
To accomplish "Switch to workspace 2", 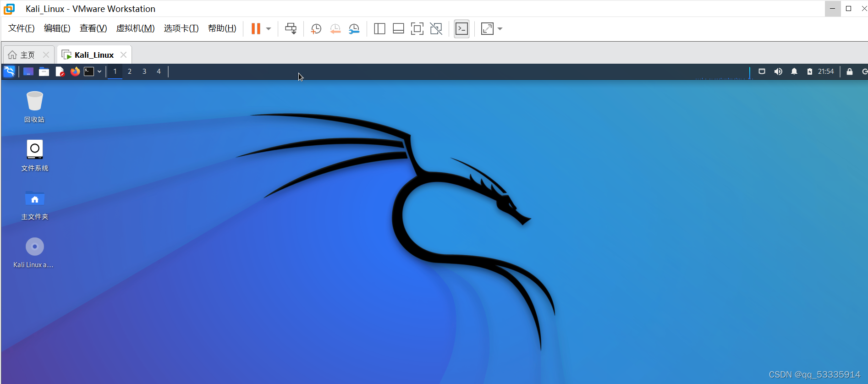I will tap(130, 71).
